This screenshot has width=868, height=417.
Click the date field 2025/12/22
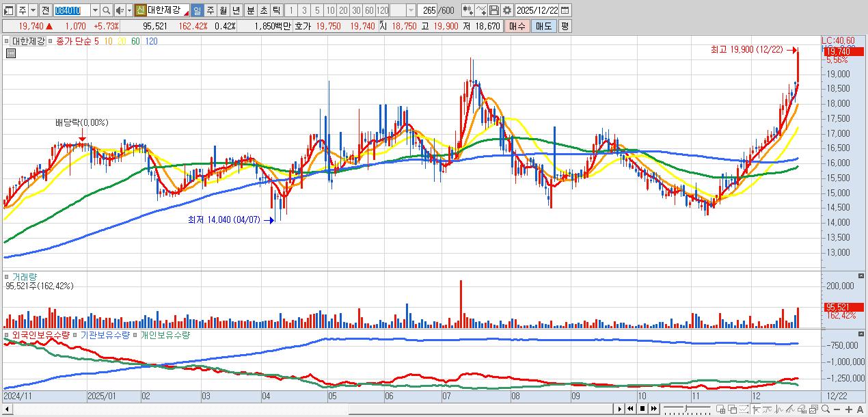(x=537, y=10)
